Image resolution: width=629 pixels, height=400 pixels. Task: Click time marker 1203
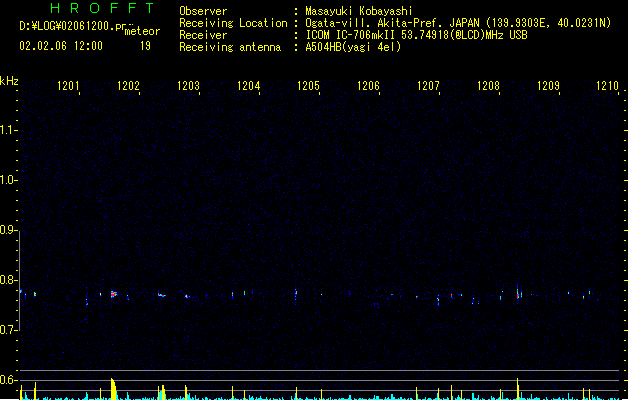[188, 85]
